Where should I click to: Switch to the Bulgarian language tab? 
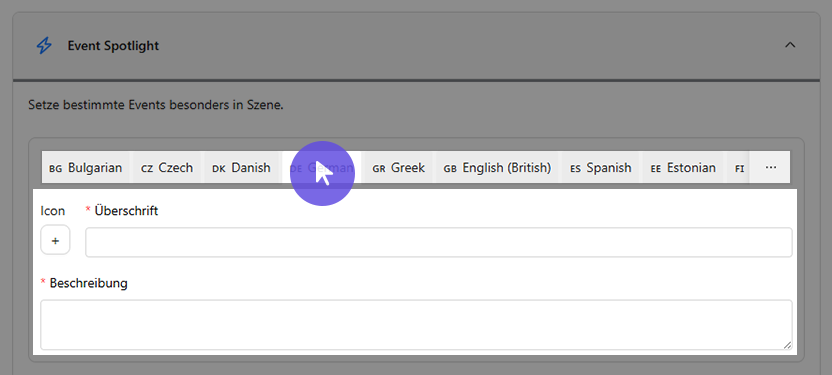click(x=85, y=168)
